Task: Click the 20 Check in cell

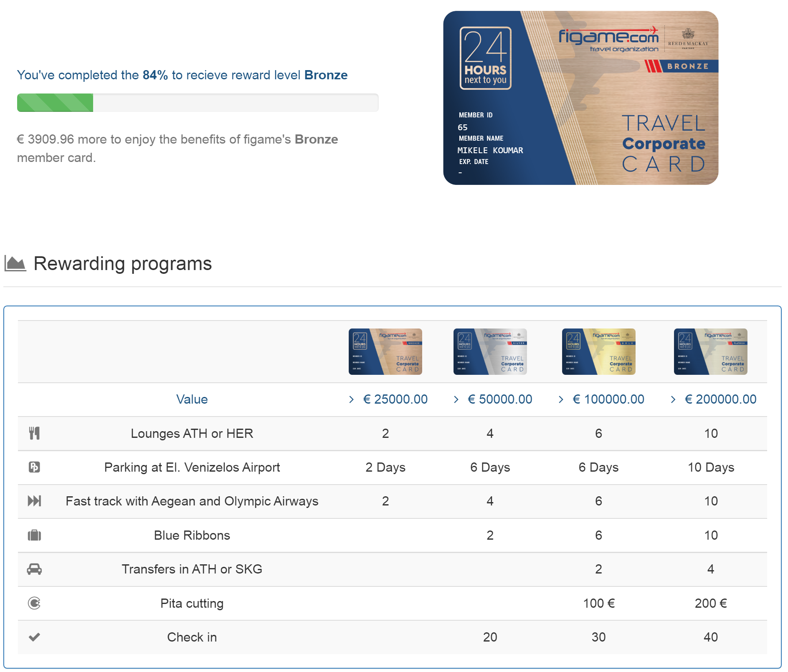Action: coord(490,637)
